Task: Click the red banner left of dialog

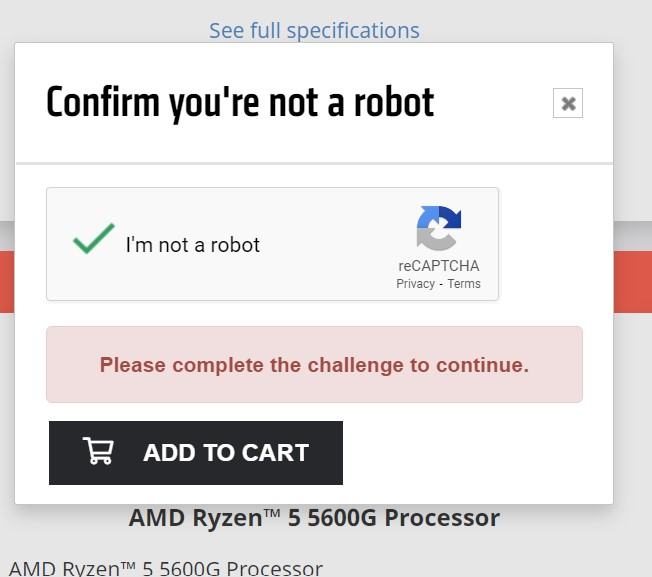Action: pos(7,282)
